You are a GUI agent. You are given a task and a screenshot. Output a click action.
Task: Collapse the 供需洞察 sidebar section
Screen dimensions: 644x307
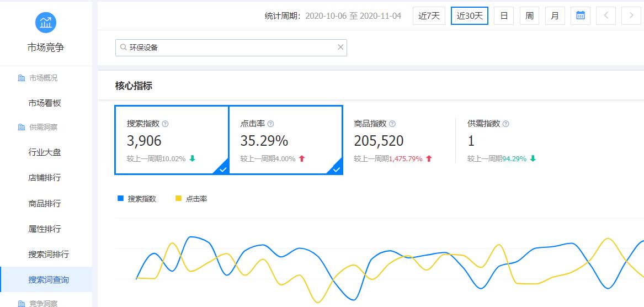coord(43,127)
